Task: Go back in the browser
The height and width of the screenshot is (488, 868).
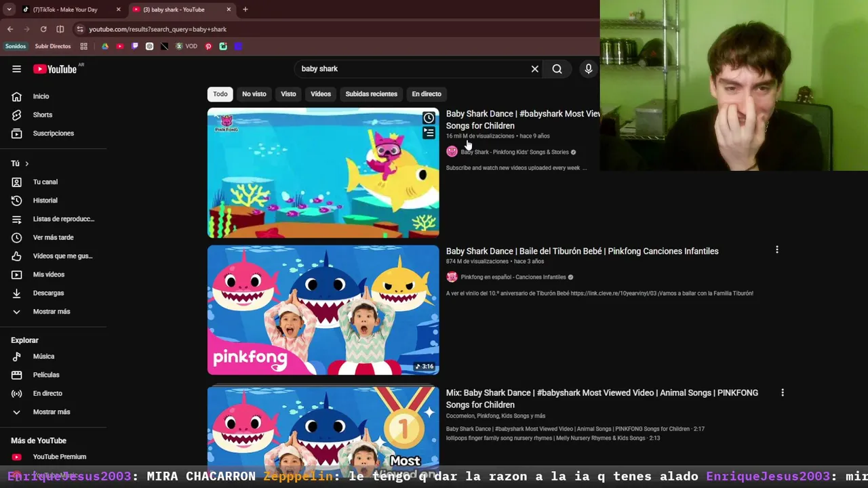Action: [x=10, y=29]
